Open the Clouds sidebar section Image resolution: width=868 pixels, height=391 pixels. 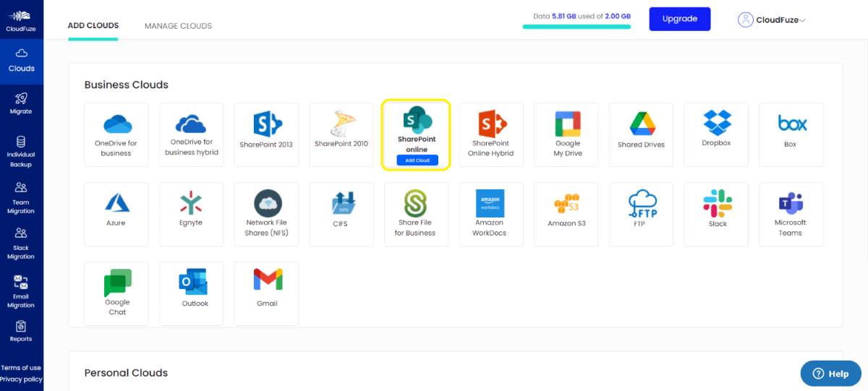click(x=21, y=61)
